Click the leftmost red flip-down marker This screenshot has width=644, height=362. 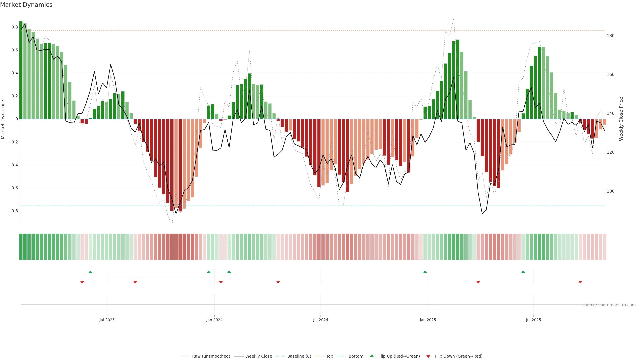coord(82,282)
